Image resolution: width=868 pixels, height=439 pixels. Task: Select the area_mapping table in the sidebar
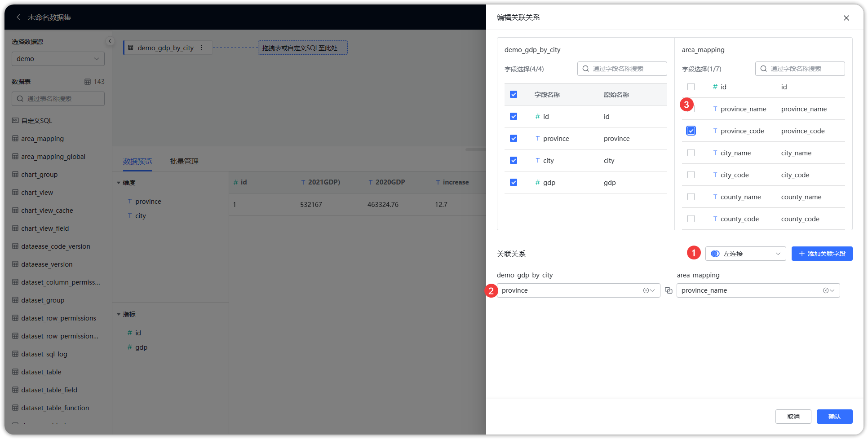pyautogui.click(x=42, y=138)
